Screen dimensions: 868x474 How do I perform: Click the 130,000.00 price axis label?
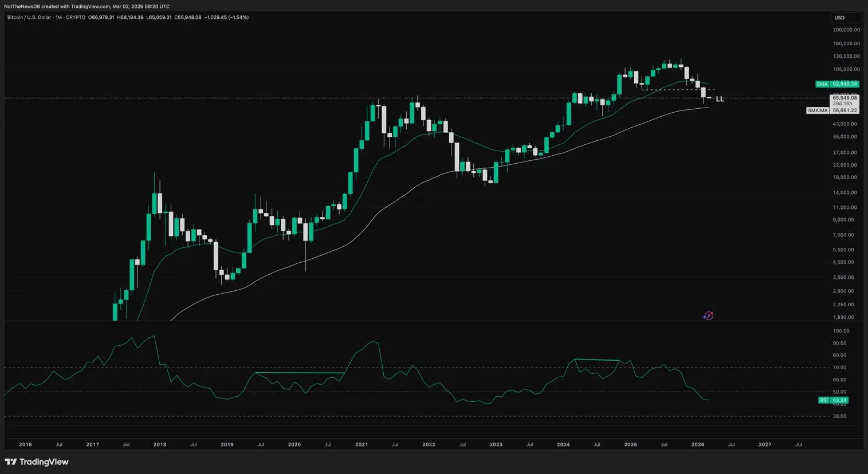tap(846, 56)
